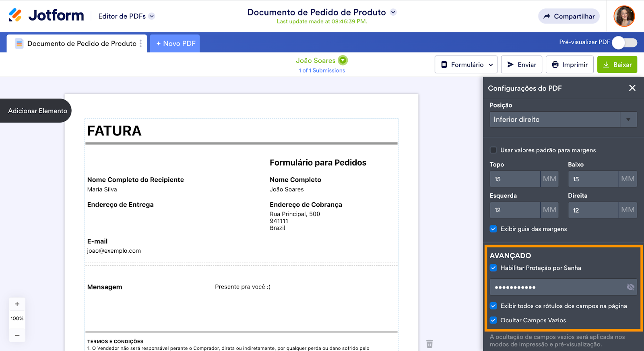
Task: Click the Formulário para Pedidos heading
Action: pyautogui.click(x=318, y=162)
